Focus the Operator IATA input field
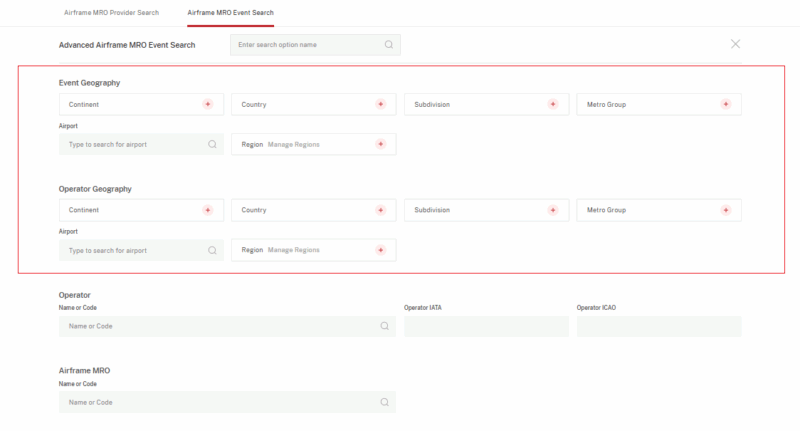This screenshot has height=431, width=800. click(486, 327)
